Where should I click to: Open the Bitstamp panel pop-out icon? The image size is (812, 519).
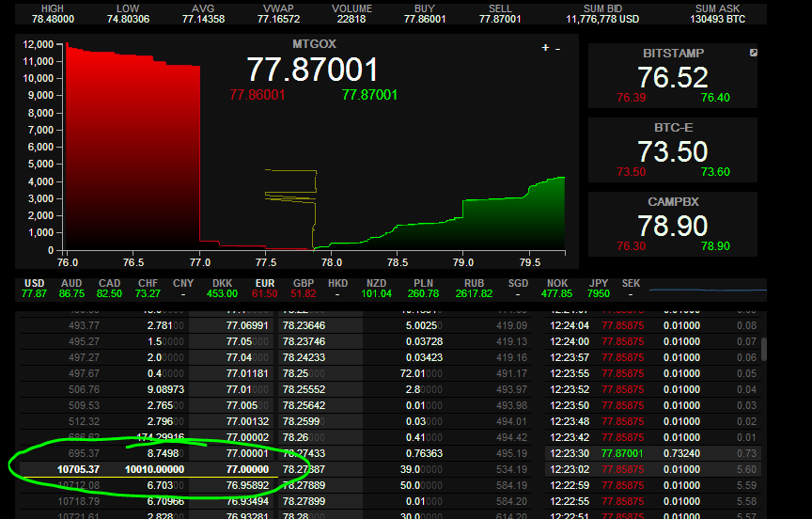(754, 53)
